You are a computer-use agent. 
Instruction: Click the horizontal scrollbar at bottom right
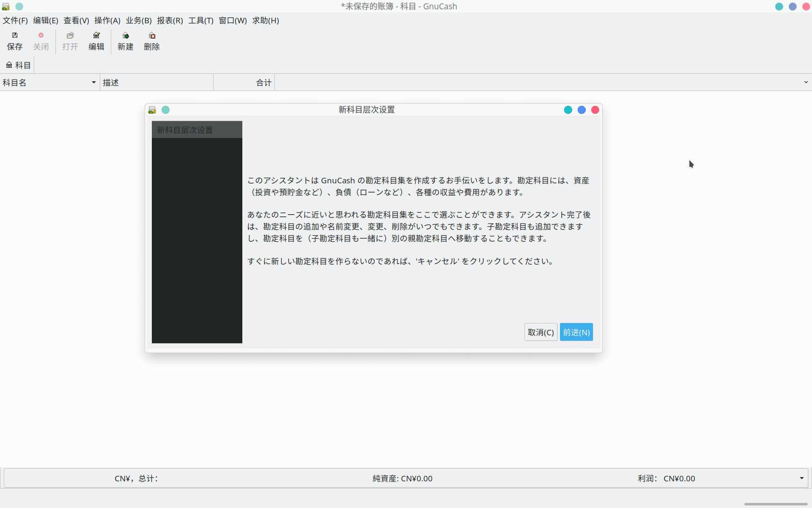pos(776,504)
